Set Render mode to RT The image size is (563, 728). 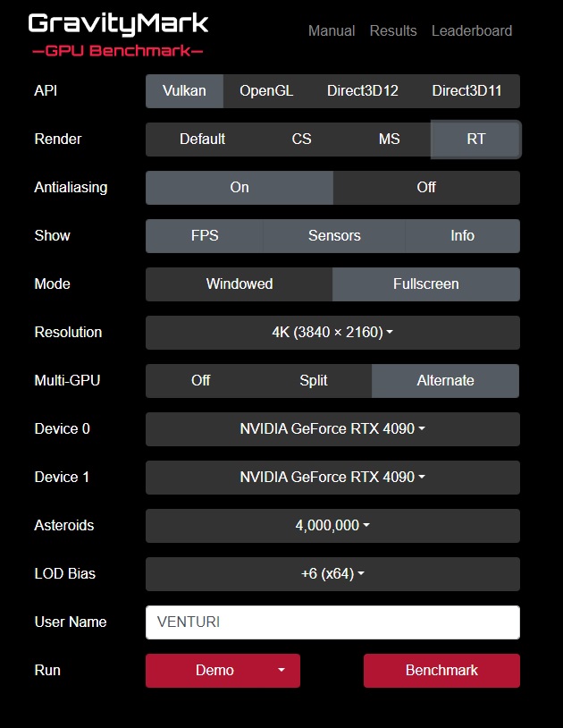tap(475, 139)
